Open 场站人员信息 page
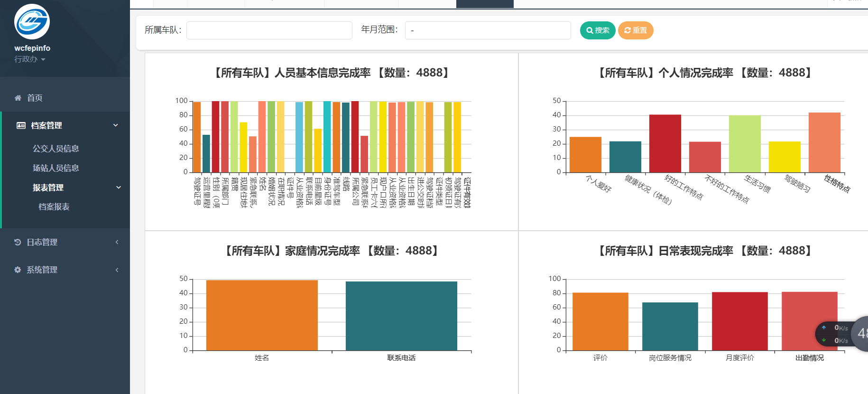 (x=55, y=168)
